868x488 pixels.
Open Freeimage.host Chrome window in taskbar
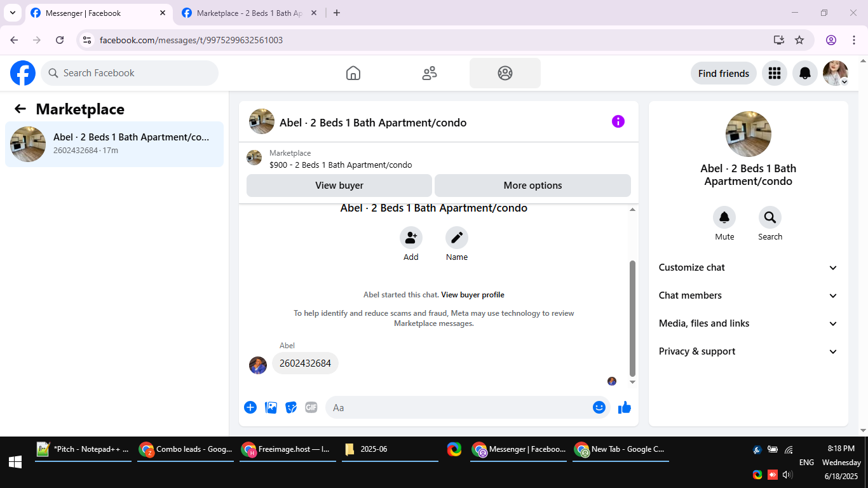pyautogui.click(x=288, y=449)
